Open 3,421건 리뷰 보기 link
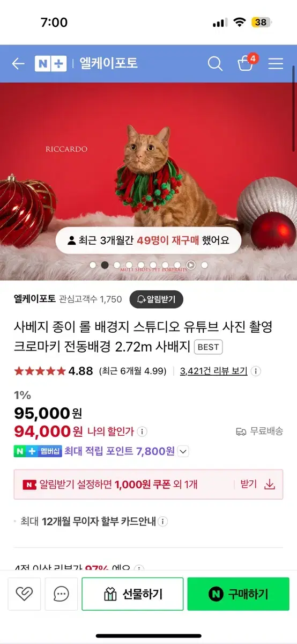The image size is (297, 644). 213,371
